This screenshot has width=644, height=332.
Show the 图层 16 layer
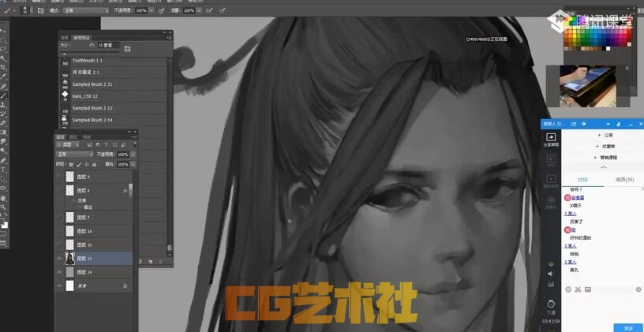tap(59, 231)
